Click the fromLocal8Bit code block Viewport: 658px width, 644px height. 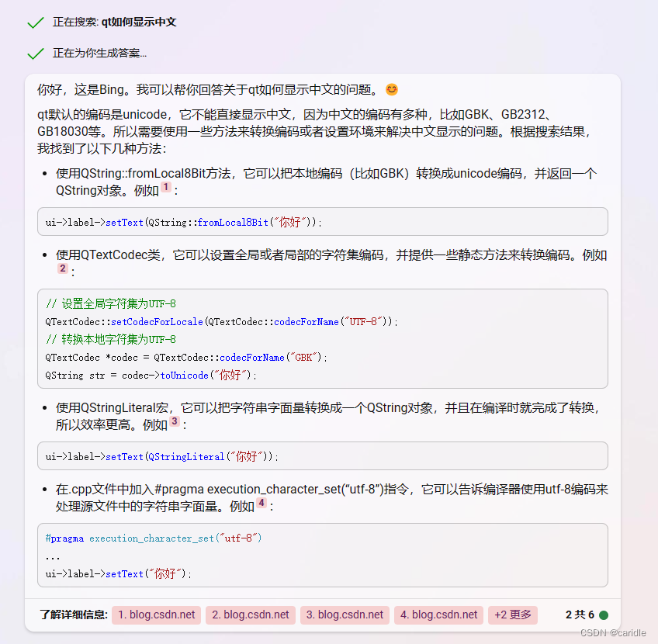[x=323, y=221]
